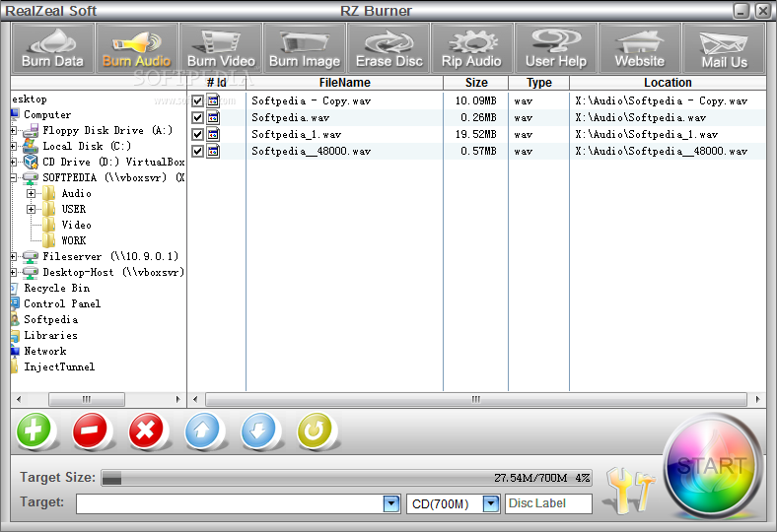777x532 pixels.
Task: Click file icon of Softpedia_1.wav row
Action: 213,135
